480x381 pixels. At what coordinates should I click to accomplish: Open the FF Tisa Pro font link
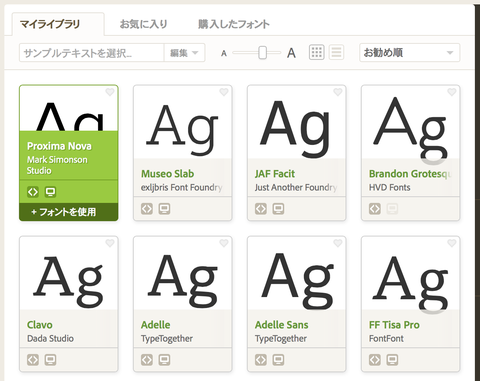click(394, 325)
